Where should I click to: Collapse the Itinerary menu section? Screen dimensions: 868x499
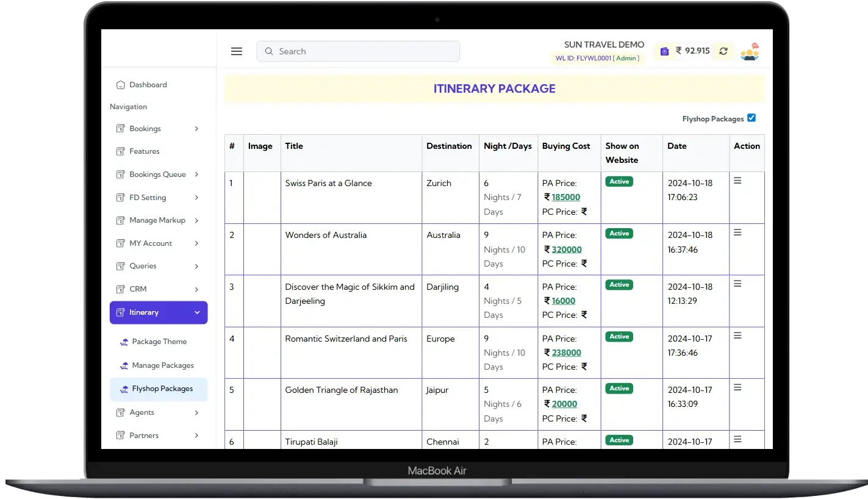tap(196, 312)
